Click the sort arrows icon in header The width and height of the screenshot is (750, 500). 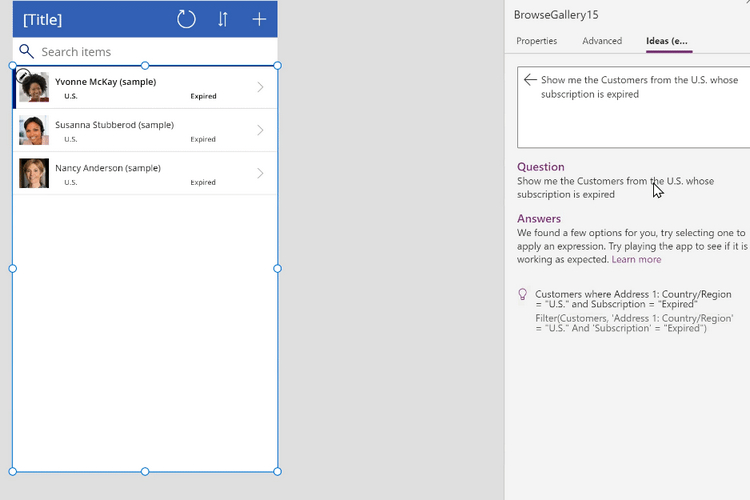tap(223, 20)
